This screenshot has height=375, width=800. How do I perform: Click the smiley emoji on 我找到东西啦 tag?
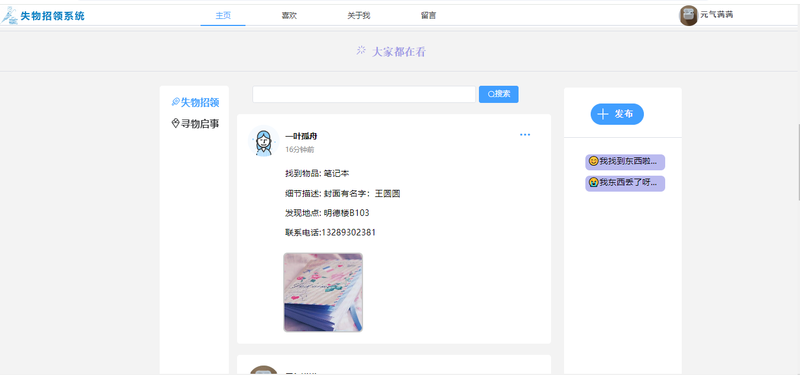click(593, 162)
